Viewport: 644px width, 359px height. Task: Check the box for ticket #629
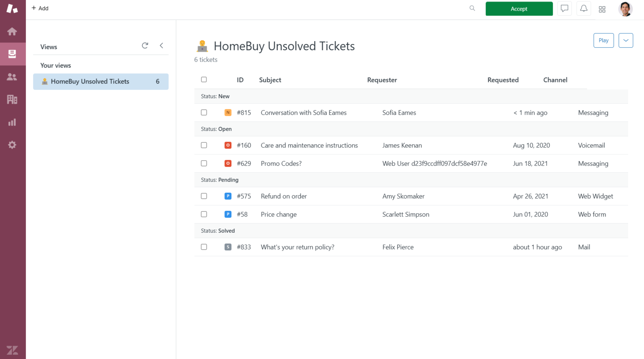[x=204, y=164]
